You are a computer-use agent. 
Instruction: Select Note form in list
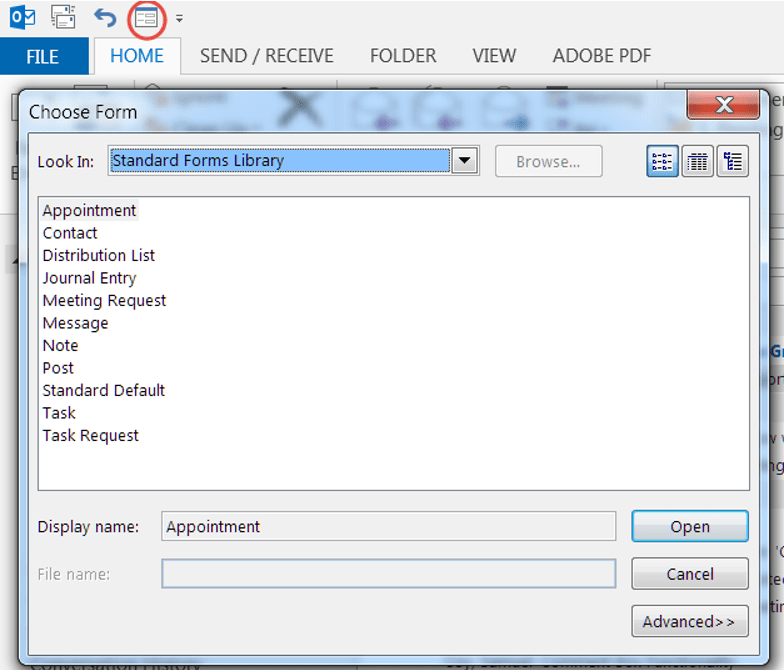(60, 346)
